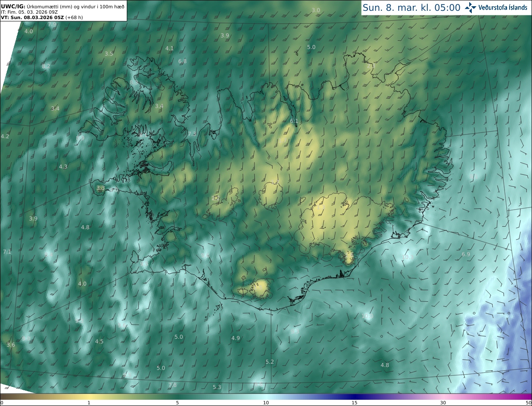The image size is (532, 406).
Task: Click the Veðurstofa Íslands logo emblem
Action: (470, 7)
